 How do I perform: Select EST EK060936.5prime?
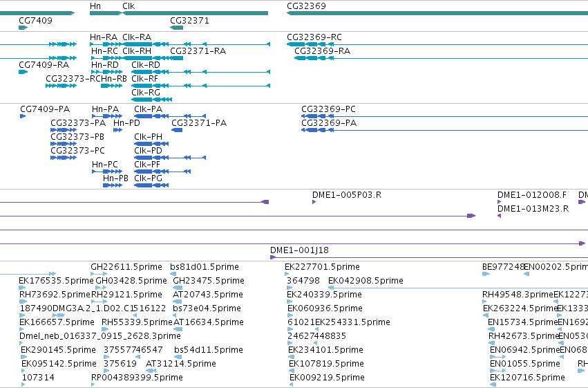325,308
